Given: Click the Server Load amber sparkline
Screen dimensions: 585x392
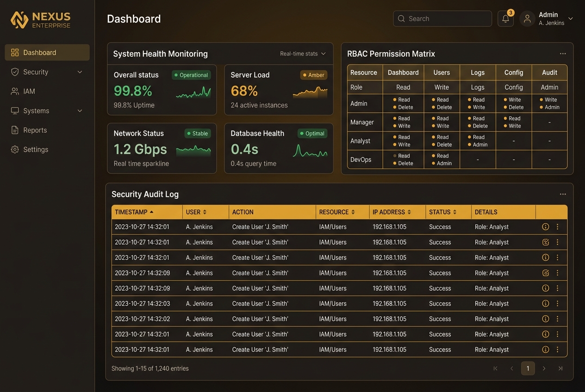Looking at the screenshot, I should (310, 92).
